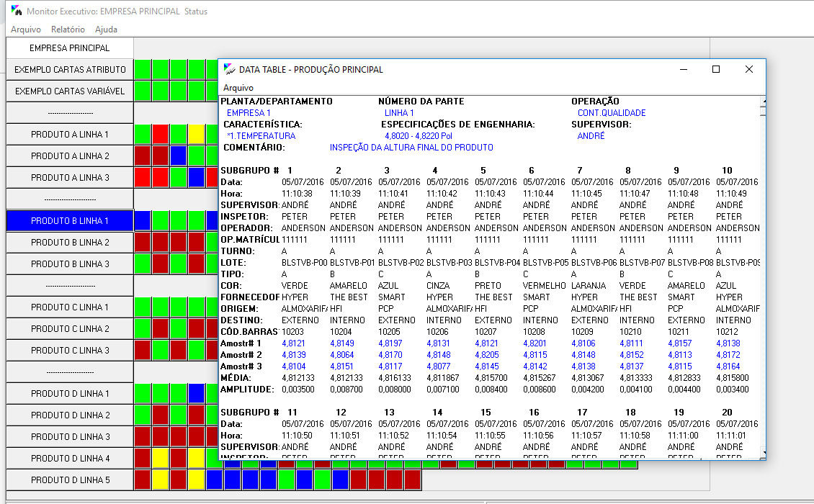Screen dimensions: 814x504
Task: Click Amostr# 1 value 4,8121 in subgroup 1
Action: tap(293, 343)
